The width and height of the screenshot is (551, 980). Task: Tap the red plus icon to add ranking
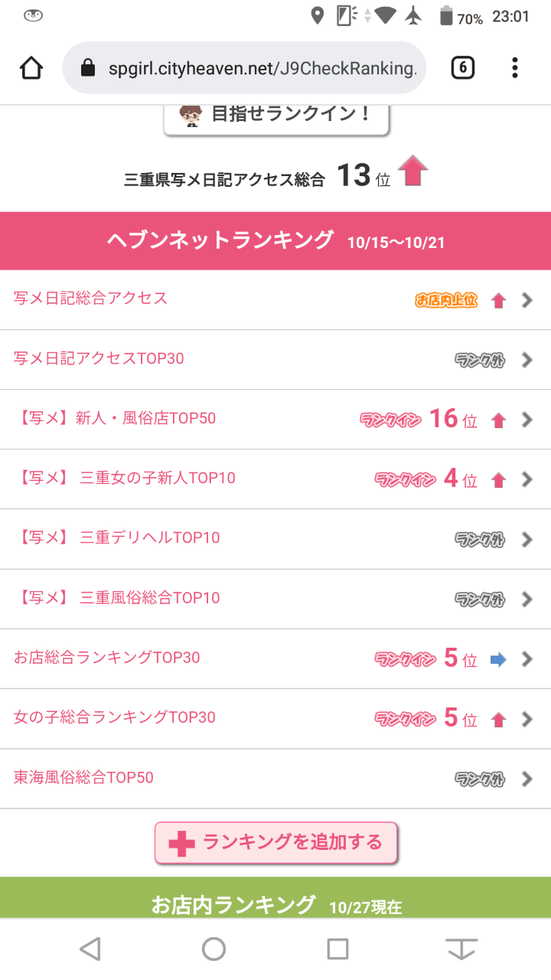pyautogui.click(x=181, y=844)
